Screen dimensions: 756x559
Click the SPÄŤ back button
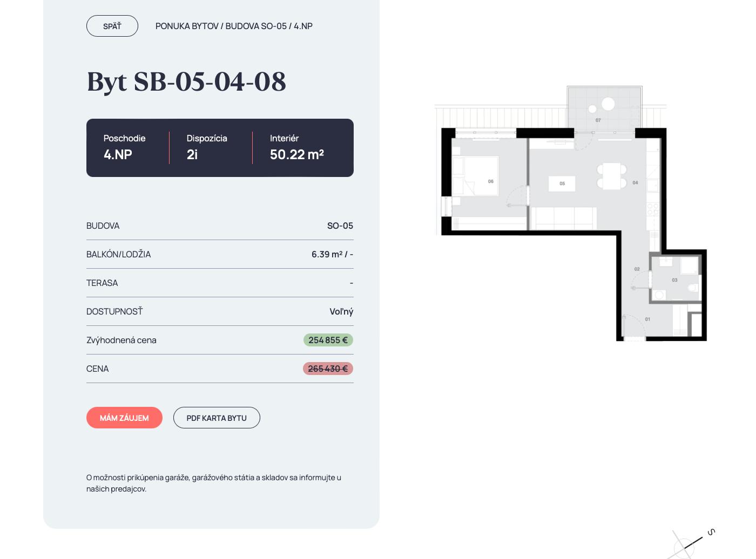tap(112, 26)
